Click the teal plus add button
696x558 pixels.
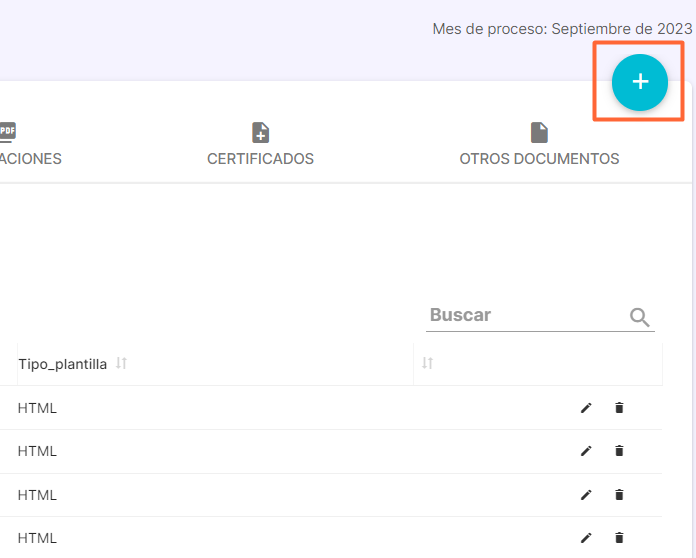[x=640, y=82]
